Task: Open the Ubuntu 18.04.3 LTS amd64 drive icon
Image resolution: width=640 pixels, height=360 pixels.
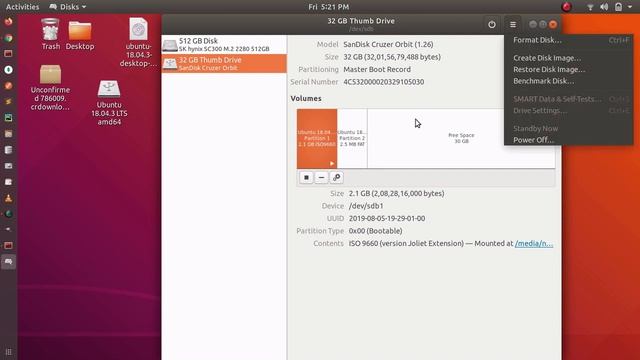Action: click(x=109, y=102)
